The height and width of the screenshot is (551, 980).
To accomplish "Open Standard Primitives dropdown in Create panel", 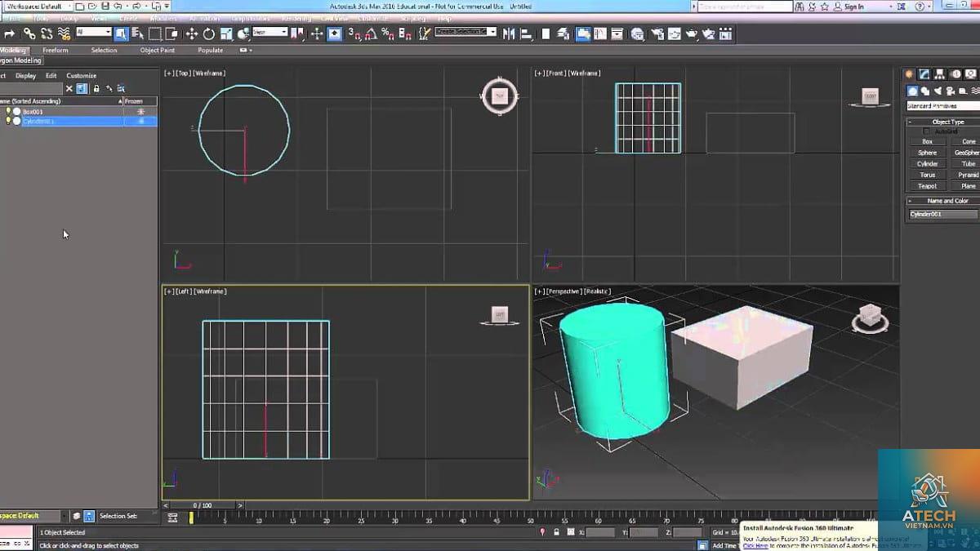I will 943,105.
